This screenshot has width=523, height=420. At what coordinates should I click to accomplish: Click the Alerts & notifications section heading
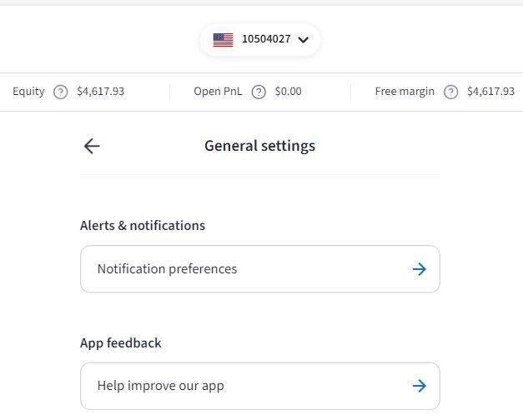[x=143, y=226]
